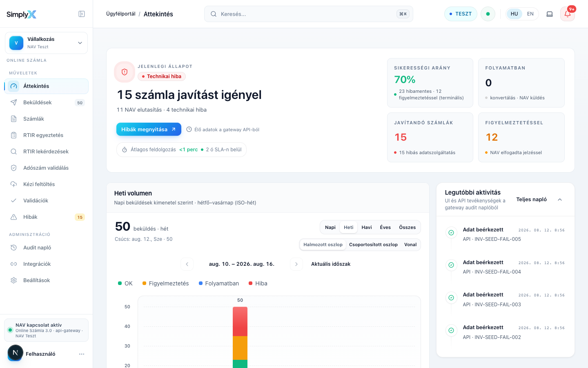Click check icon for INV-SEED-FAIL-003
This screenshot has width=588, height=368.
tap(451, 298)
